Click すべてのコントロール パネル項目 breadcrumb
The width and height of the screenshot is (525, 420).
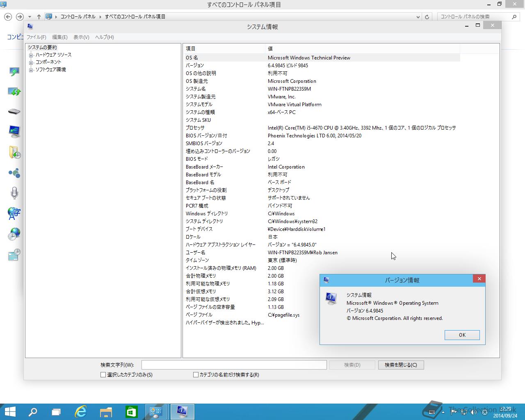pyautogui.click(x=135, y=17)
